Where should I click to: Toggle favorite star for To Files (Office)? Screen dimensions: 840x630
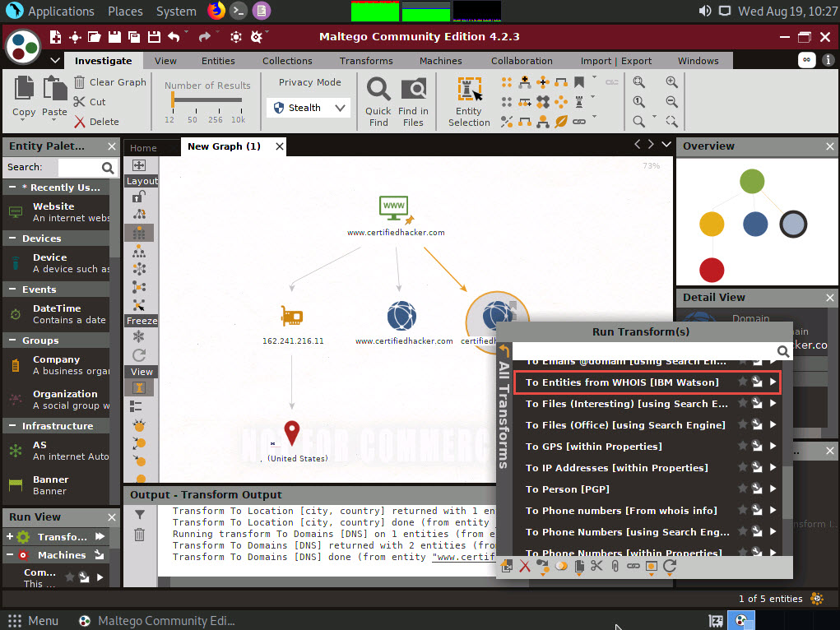tap(742, 424)
